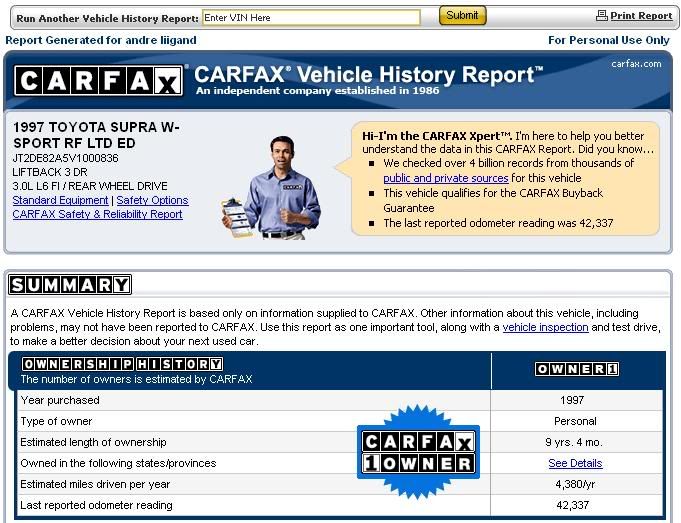The image size is (681, 523).
Task: Click the CARFAX logo in the header
Action: (x=99, y=81)
